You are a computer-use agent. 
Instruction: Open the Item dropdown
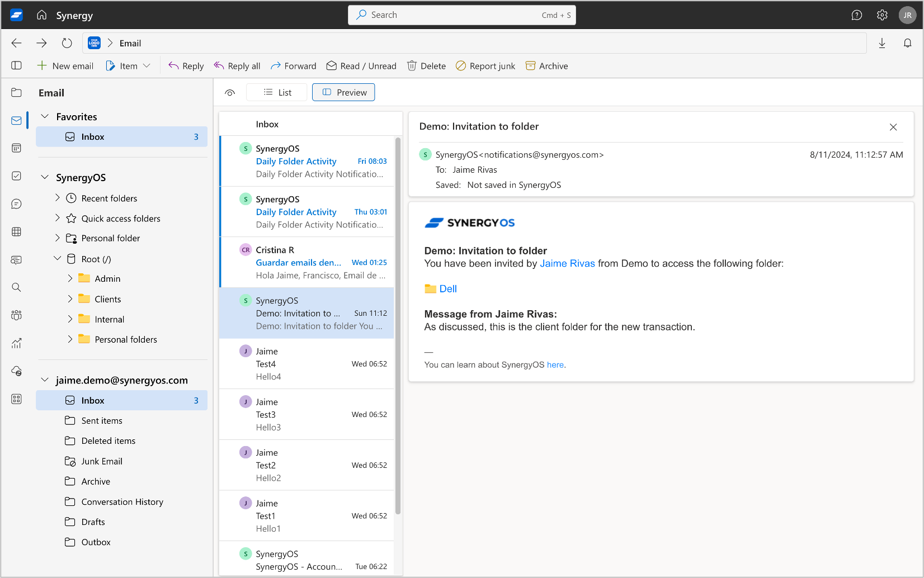pos(128,66)
